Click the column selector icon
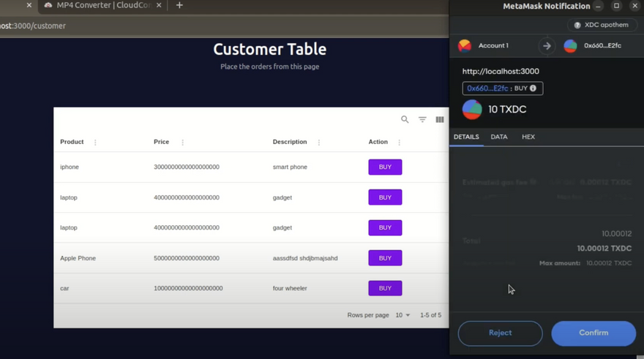This screenshot has width=644, height=359. coord(440,119)
